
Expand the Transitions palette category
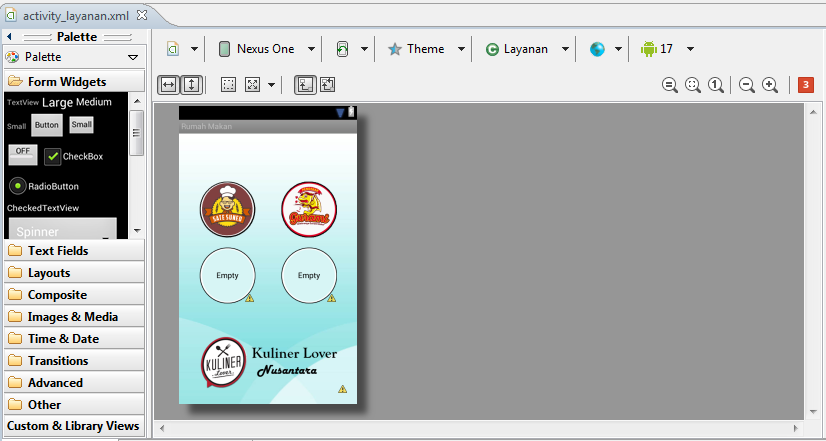pos(74,361)
